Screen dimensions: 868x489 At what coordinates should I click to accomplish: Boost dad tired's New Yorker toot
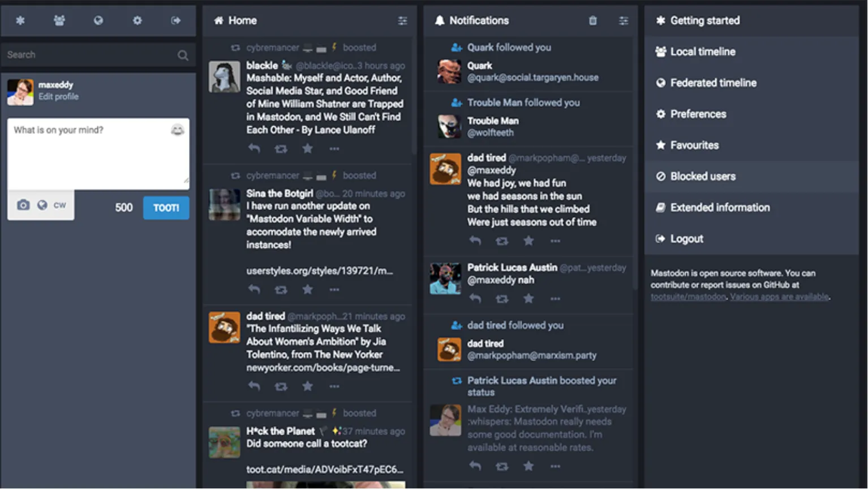coord(281,387)
